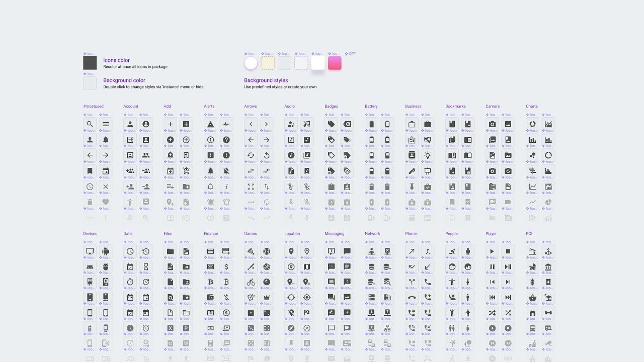Click the anchor icon in the POI category

tap(548, 251)
